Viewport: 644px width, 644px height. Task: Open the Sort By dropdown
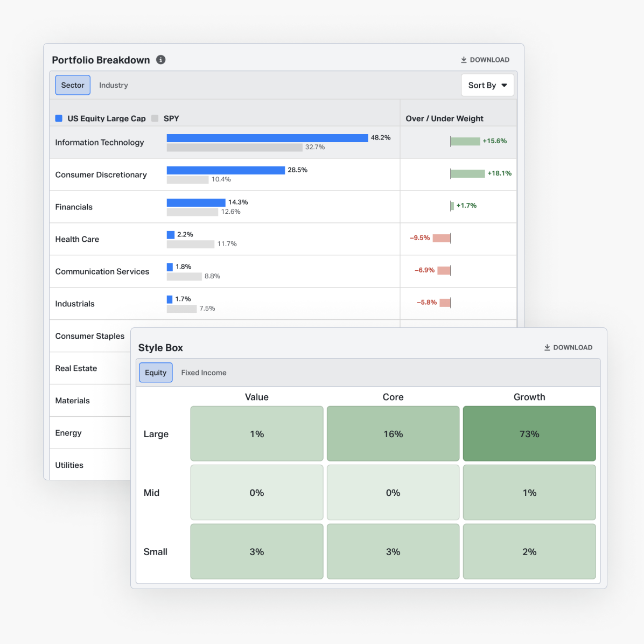point(487,85)
